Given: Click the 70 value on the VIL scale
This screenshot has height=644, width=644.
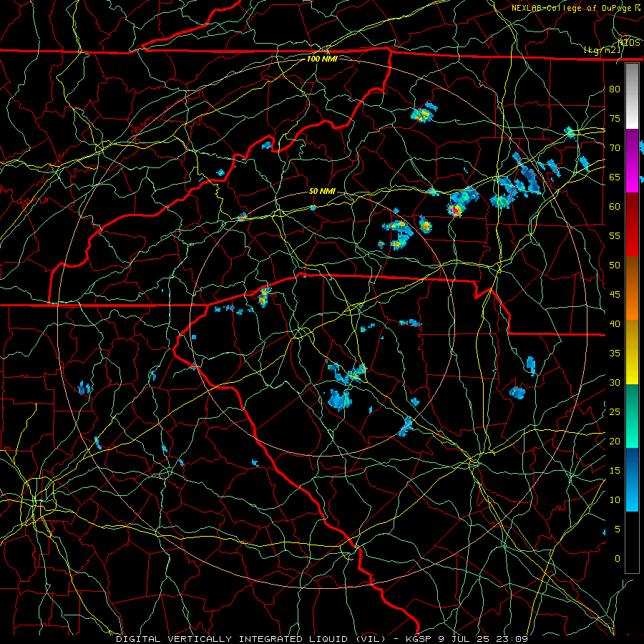Looking at the screenshot, I should (x=615, y=148).
